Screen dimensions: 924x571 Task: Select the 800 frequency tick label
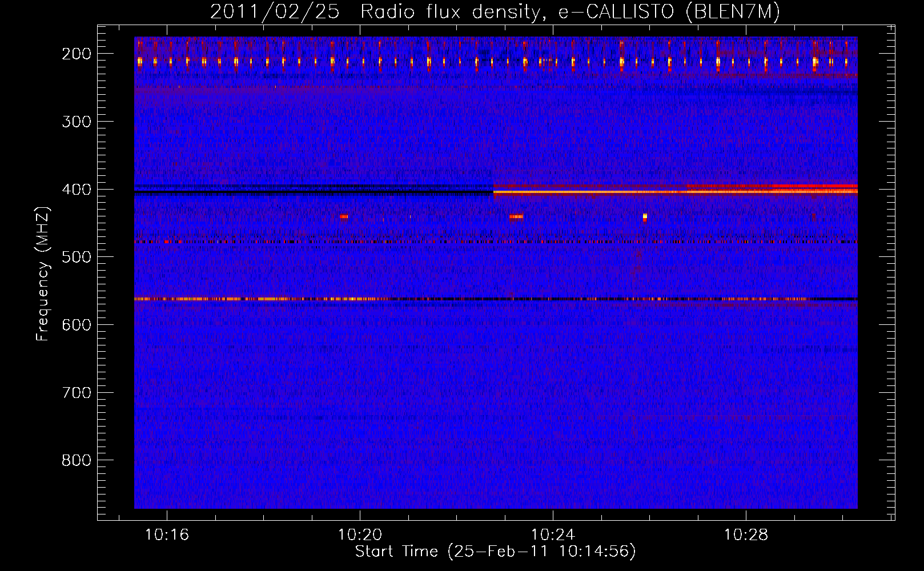click(x=76, y=460)
